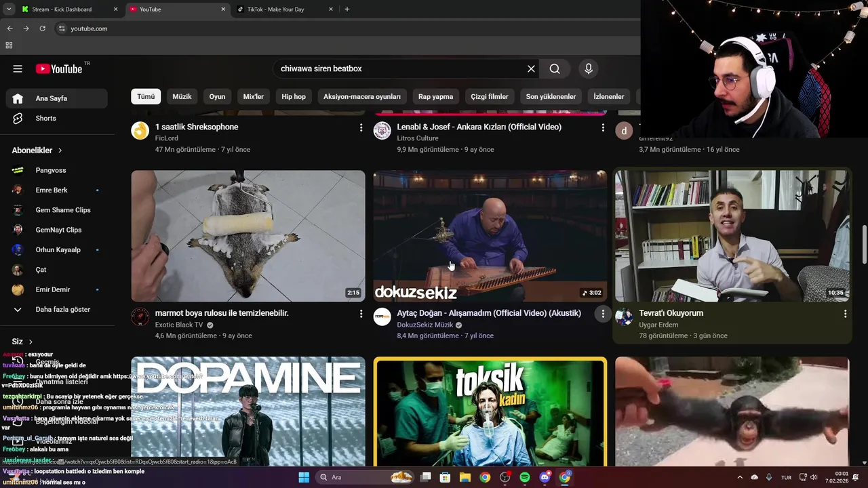This screenshot has width=868, height=488.
Task: Show hidden system tray icons
Action: tap(740, 477)
